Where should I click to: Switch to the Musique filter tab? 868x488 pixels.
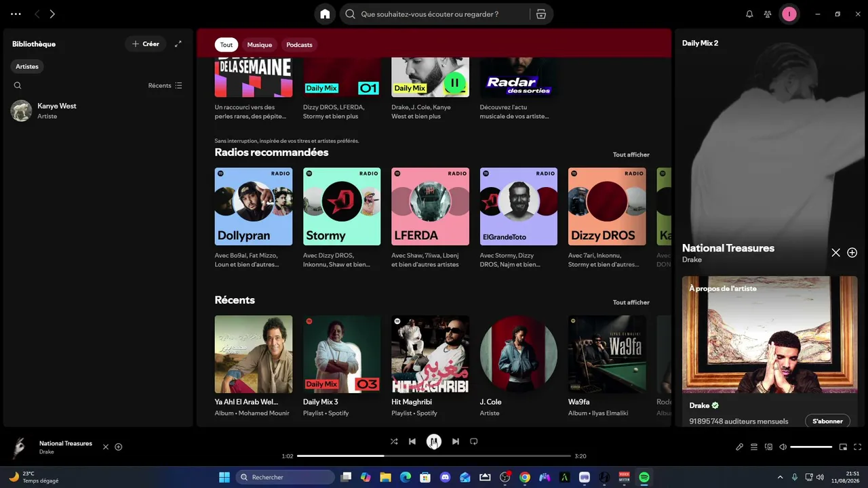tap(260, 45)
